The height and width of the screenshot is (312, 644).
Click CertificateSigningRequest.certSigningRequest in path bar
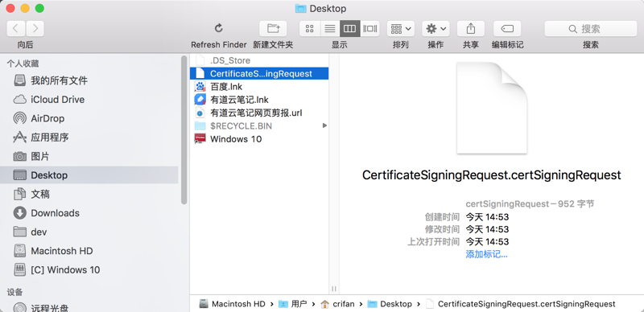pyautogui.click(x=521, y=304)
